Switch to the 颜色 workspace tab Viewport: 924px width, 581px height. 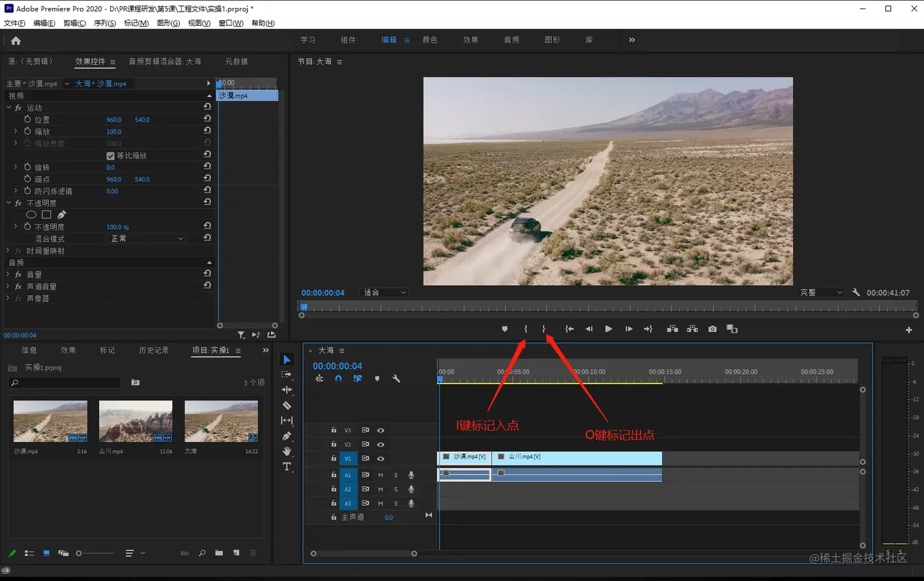pos(430,40)
